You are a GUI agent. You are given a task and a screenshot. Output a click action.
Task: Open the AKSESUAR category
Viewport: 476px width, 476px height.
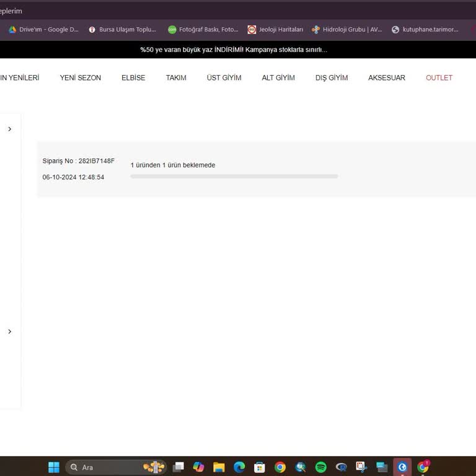click(387, 77)
